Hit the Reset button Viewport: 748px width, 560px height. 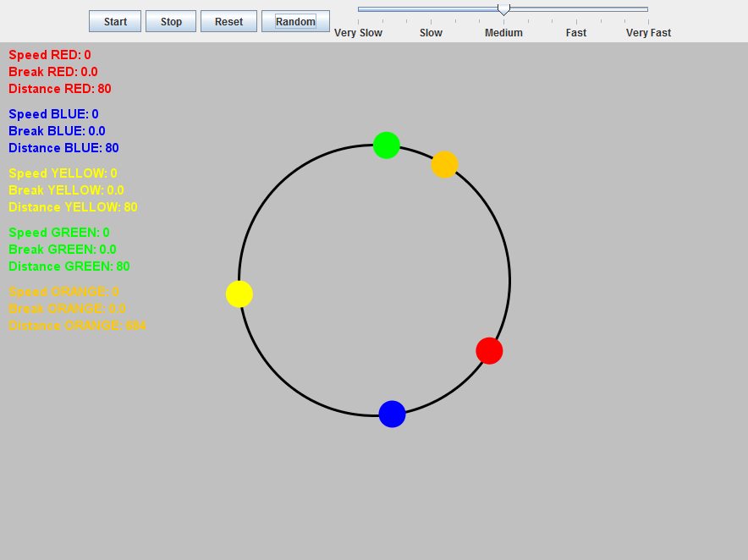[228, 21]
